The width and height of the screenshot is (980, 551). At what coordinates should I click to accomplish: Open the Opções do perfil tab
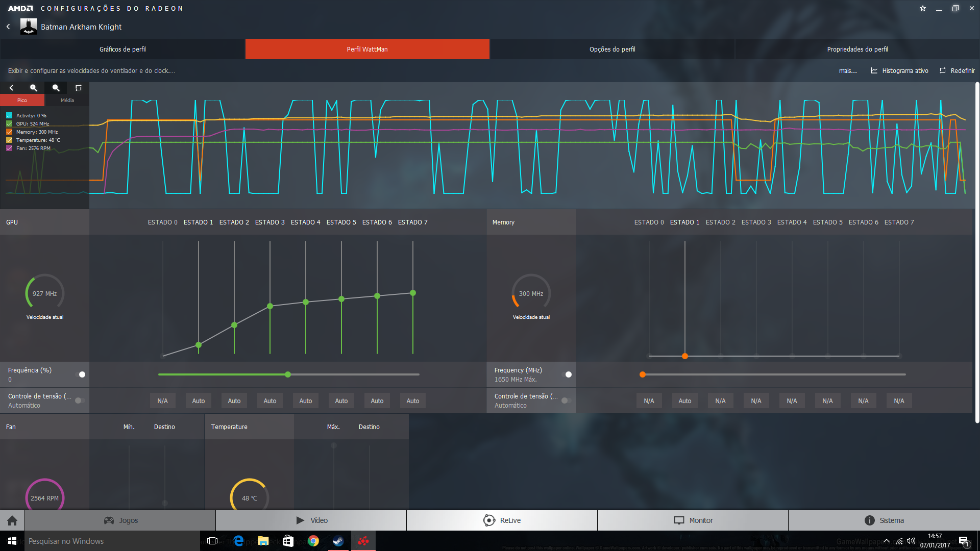pos(612,49)
